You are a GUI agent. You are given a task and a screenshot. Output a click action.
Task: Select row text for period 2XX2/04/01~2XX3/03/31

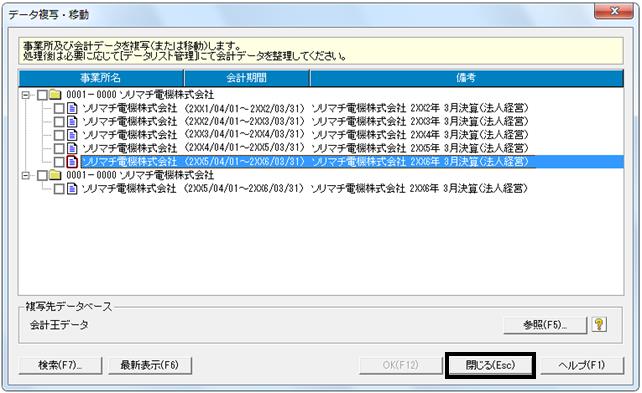305,122
